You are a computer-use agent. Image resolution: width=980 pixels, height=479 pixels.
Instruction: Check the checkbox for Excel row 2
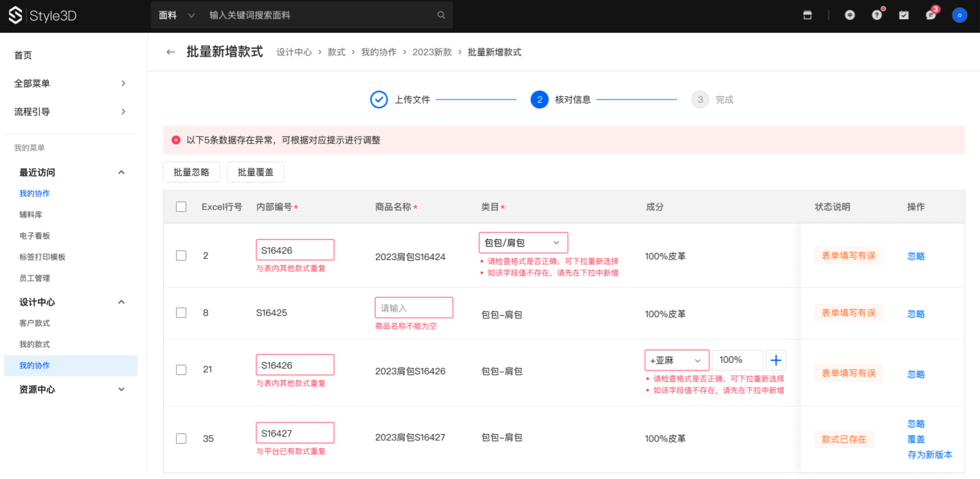point(181,256)
